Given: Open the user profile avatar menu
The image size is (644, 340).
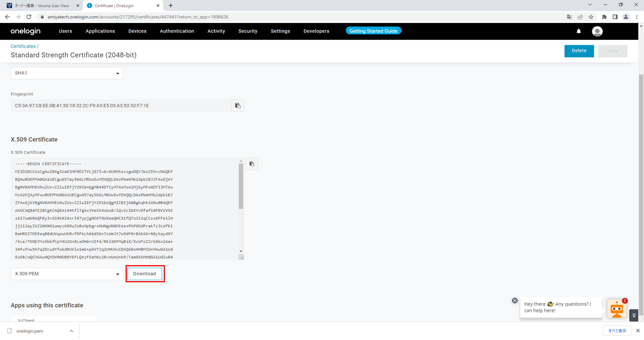Looking at the screenshot, I should click(597, 31).
